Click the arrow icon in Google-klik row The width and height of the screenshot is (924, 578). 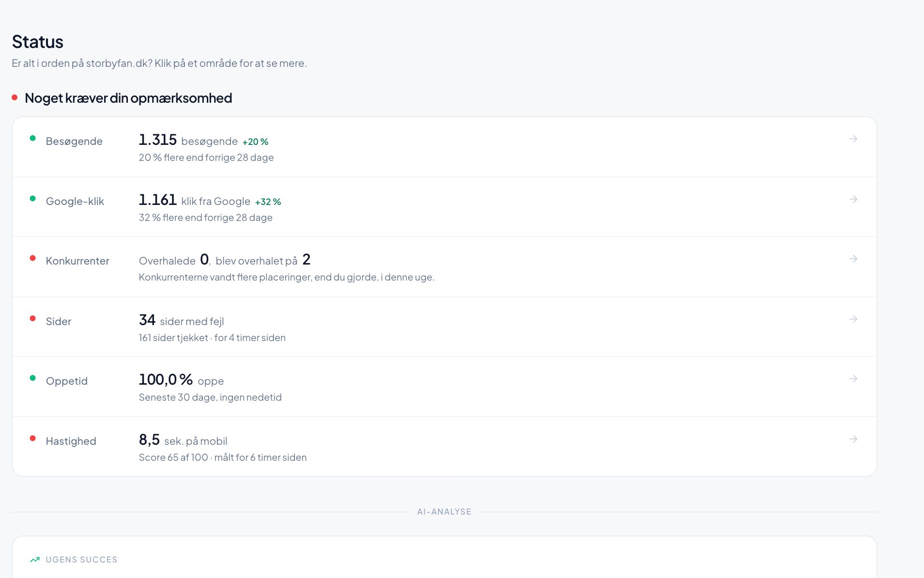coord(853,199)
